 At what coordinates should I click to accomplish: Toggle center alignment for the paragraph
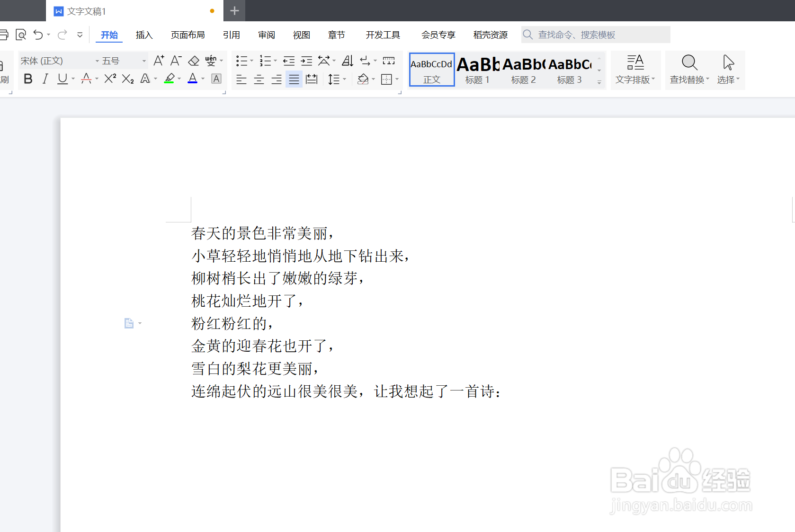point(259,79)
